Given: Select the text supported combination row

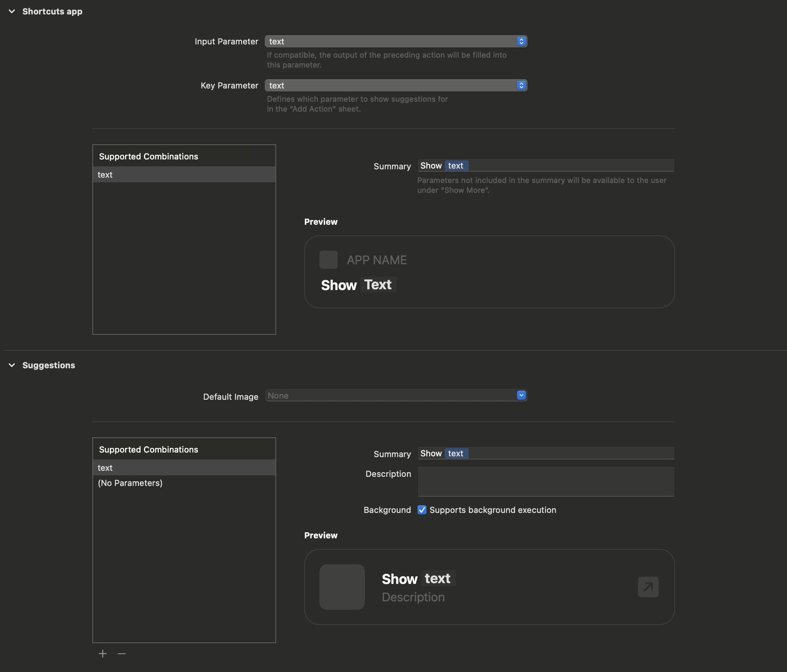Looking at the screenshot, I should click(x=184, y=174).
